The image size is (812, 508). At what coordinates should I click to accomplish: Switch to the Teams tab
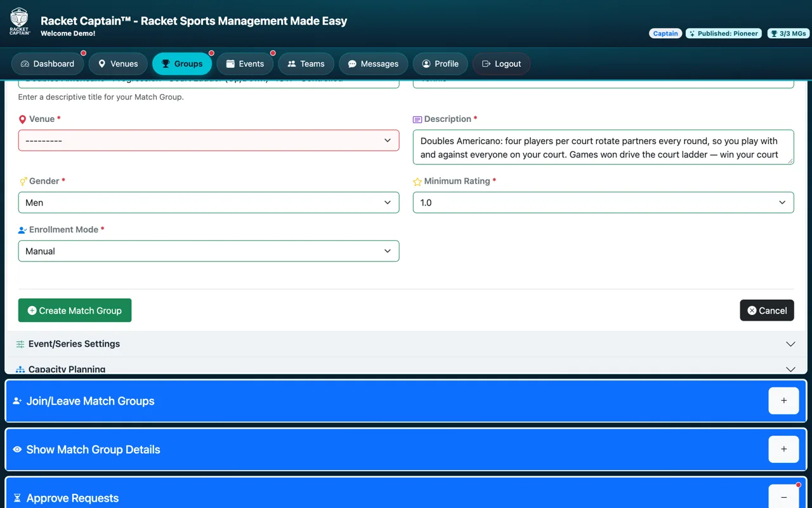pyautogui.click(x=306, y=63)
